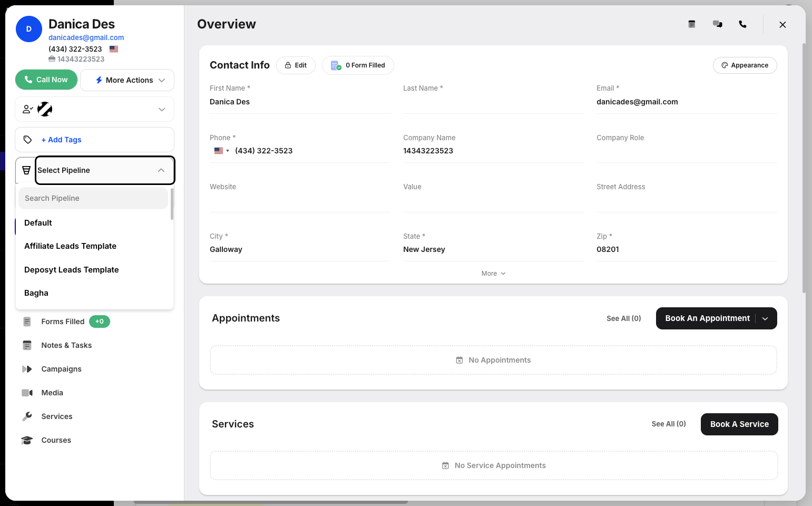Screen dimensions: 812x506
Task: Open Notes & Tasks via its sidebar icon
Action: pos(27,345)
